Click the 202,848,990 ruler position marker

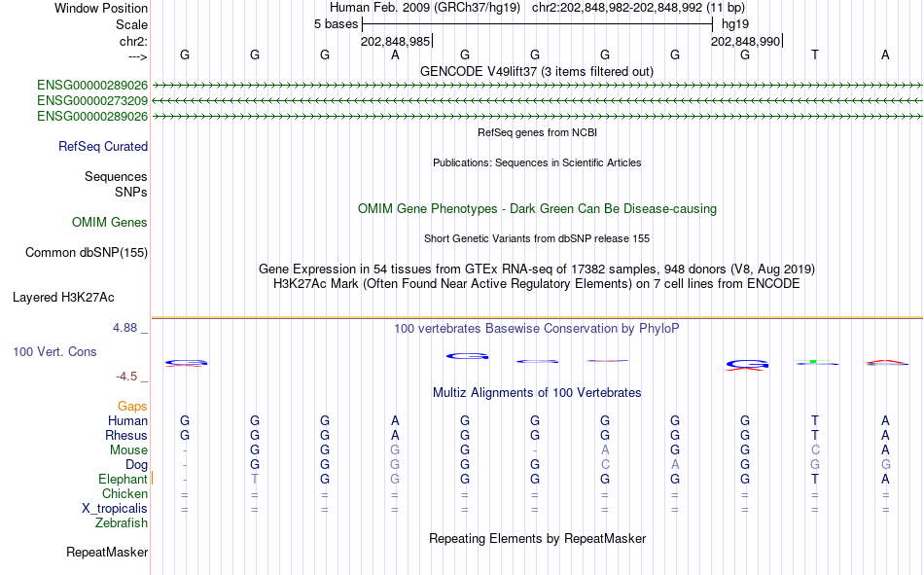(745, 41)
